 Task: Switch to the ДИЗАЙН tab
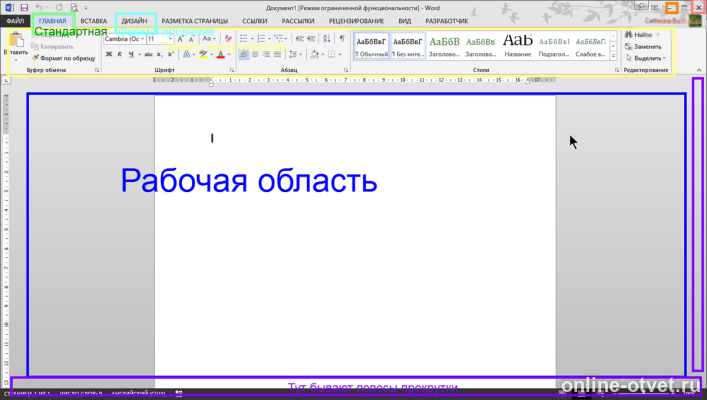coord(134,21)
